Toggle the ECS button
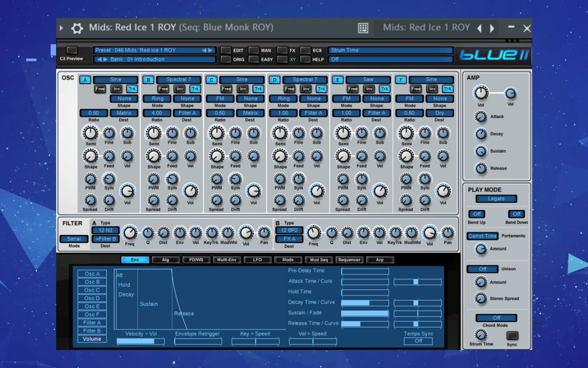588x368 pixels. [x=305, y=50]
